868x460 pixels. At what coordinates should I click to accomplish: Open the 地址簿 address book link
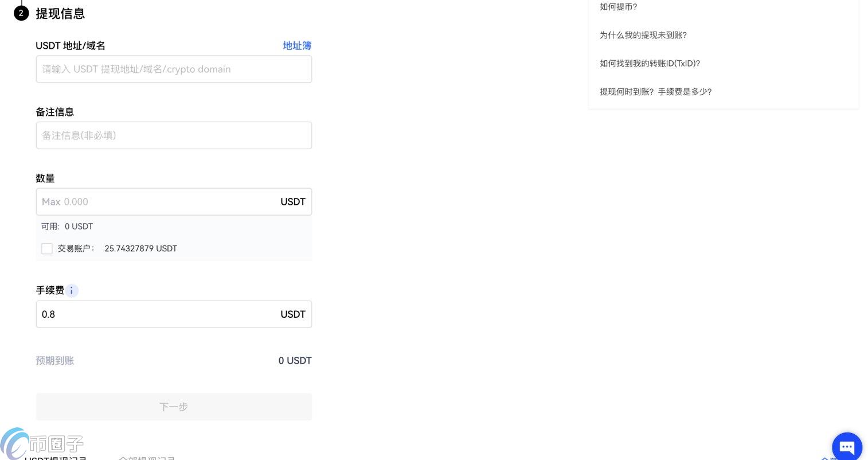click(x=297, y=46)
